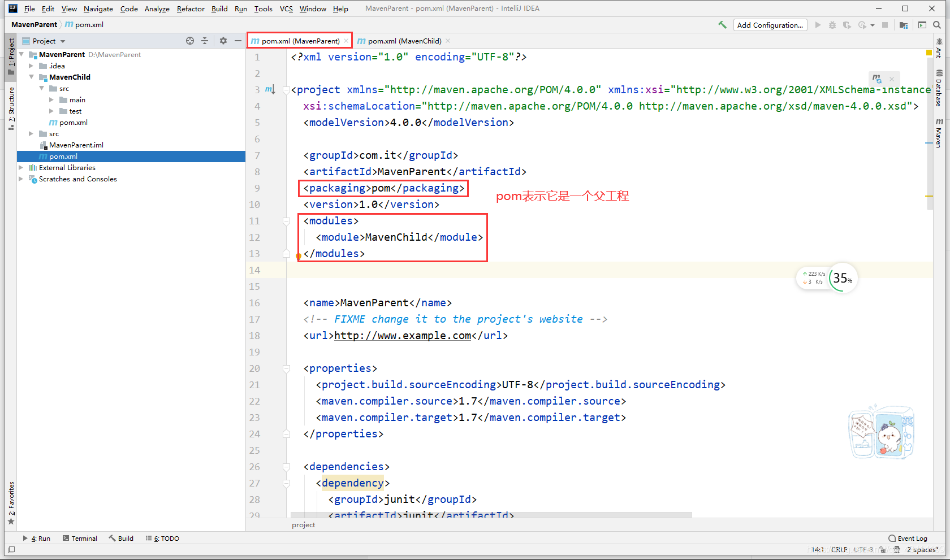Click CRLF line separator in status bar
Viewport: 950px width, 560px height.
[x=839, y=549]
